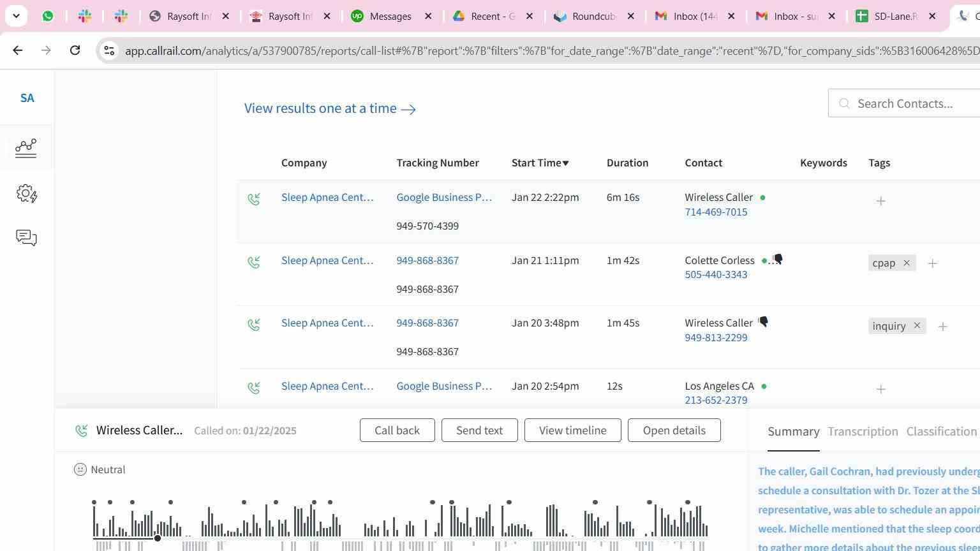Click the Company column header
The width and height of the screenshot is (980, 551).
(x=304, y=163)
